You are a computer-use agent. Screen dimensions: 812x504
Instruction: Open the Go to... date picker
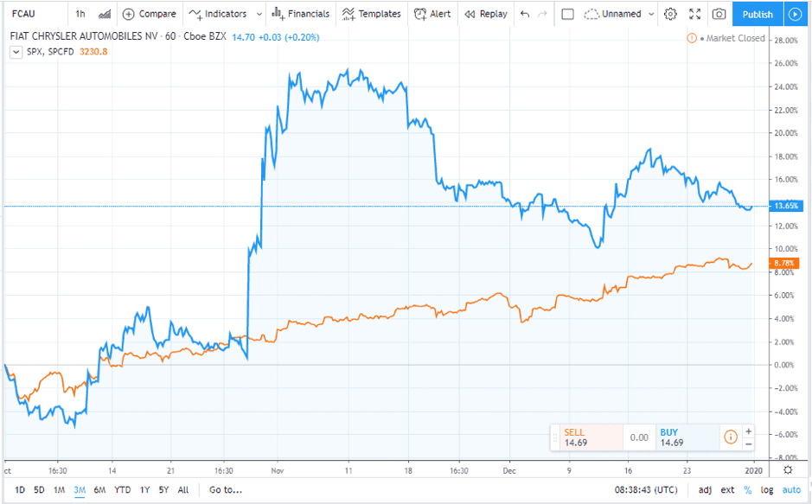(225, 490)
